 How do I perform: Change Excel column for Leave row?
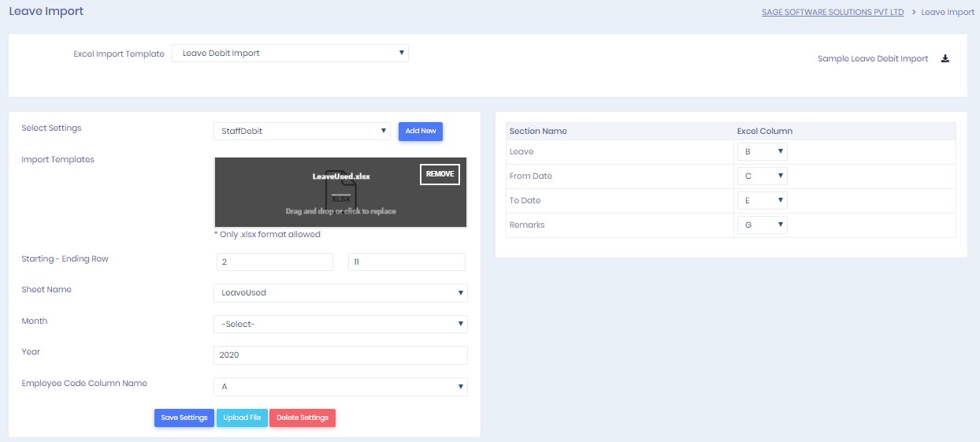[x=762, y=151]
